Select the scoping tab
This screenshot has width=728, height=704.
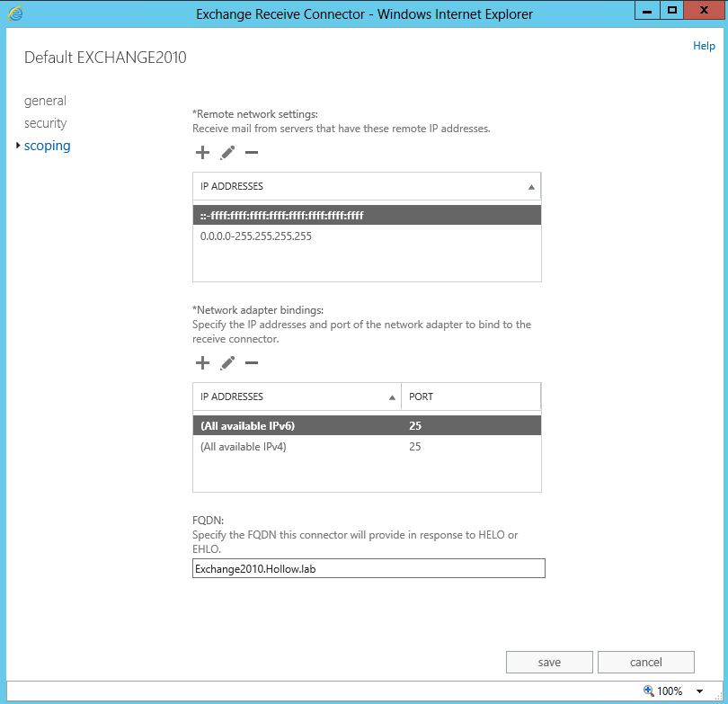click(48, 146)
